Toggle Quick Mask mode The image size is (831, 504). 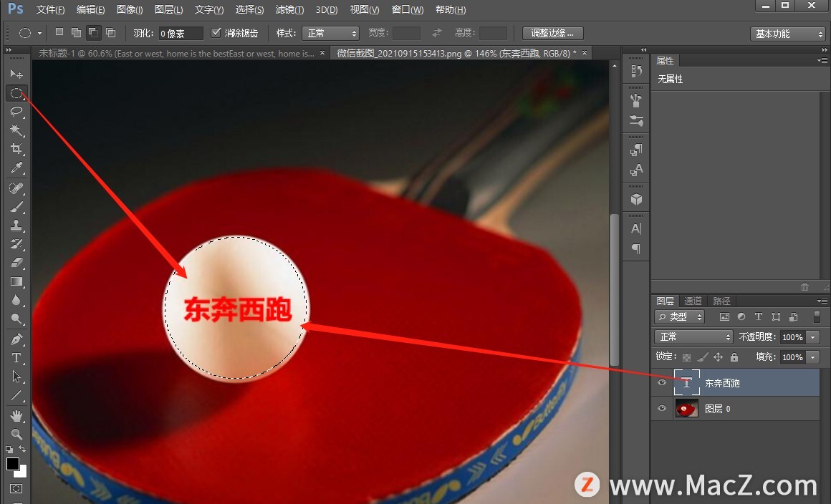tap(16, 489)
